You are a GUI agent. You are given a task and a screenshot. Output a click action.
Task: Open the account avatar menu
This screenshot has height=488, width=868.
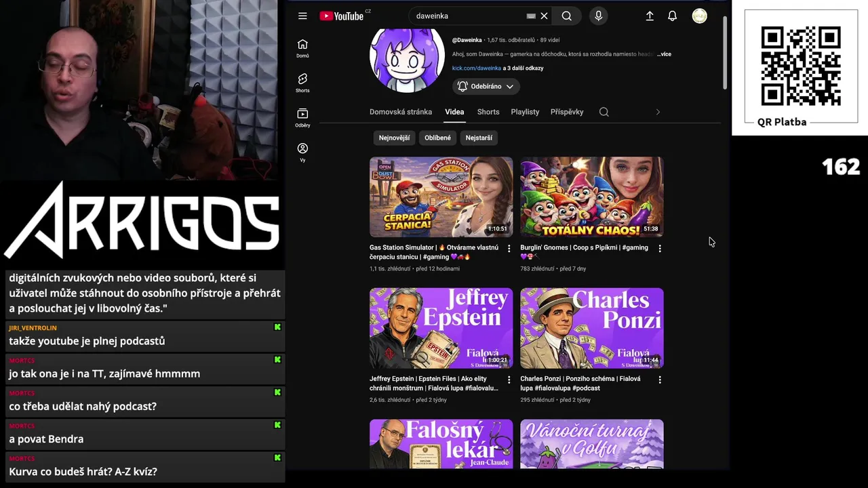click(x=699, y=16)
